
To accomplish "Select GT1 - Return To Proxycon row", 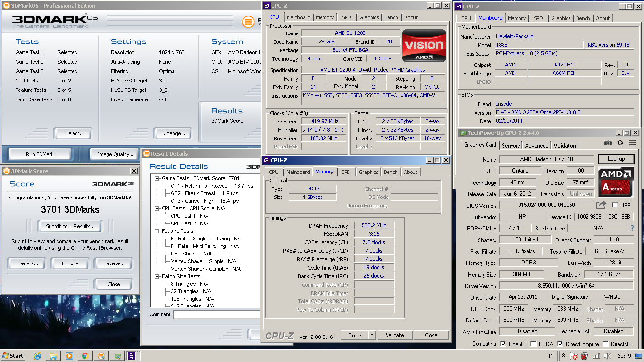I will coord(212,186).
